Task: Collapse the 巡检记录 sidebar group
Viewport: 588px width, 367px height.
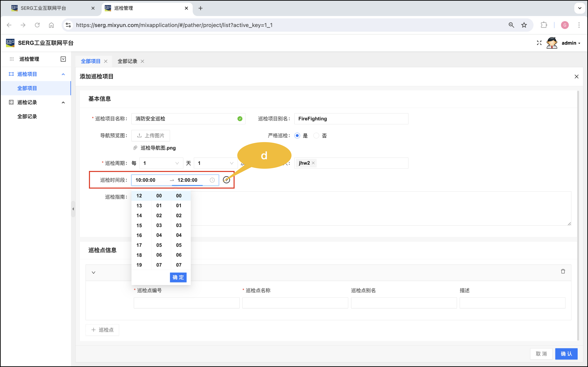Action: [x=63, y=102]
